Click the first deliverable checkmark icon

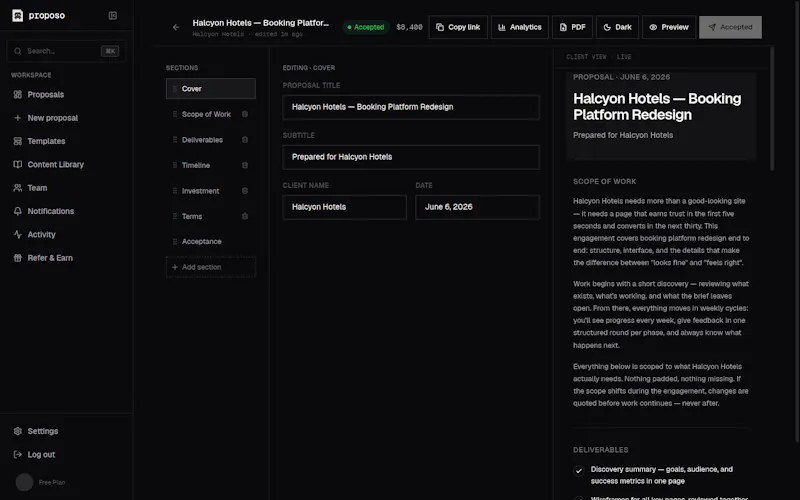(x=579, y=470)
